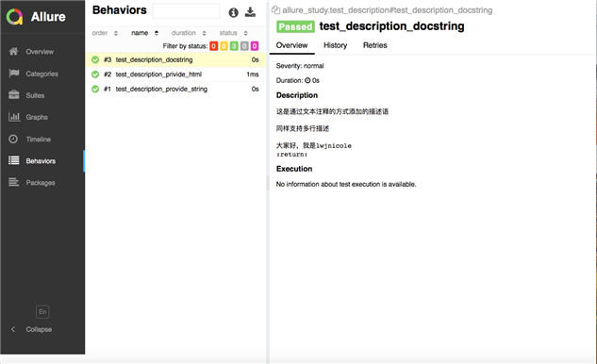Switch to the Retries tab
This screenshot has width=597, height=364.
(x=374, y=45)
